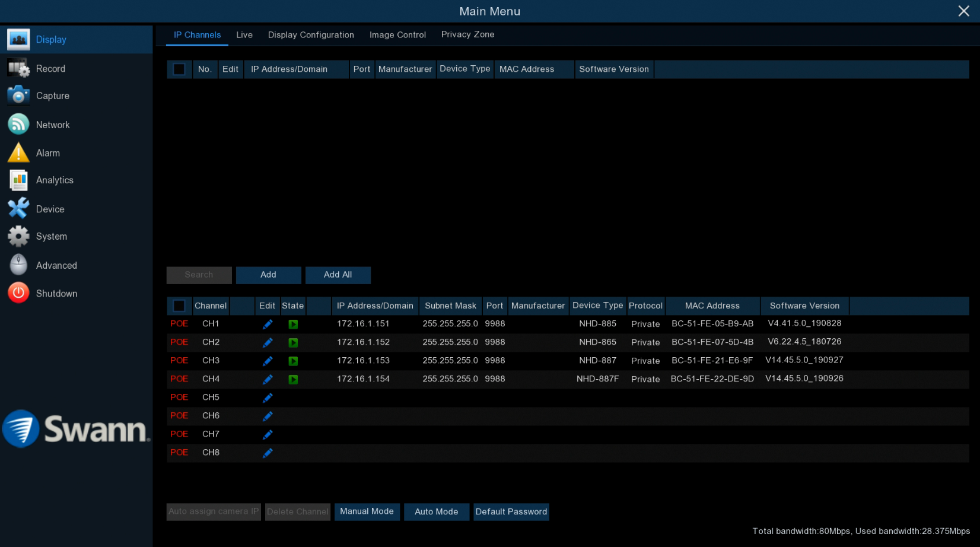The width and height of the screenshot is (980, 547).
Task: Toggle the select-all checkbox beside Channel header
Action: 179,306
